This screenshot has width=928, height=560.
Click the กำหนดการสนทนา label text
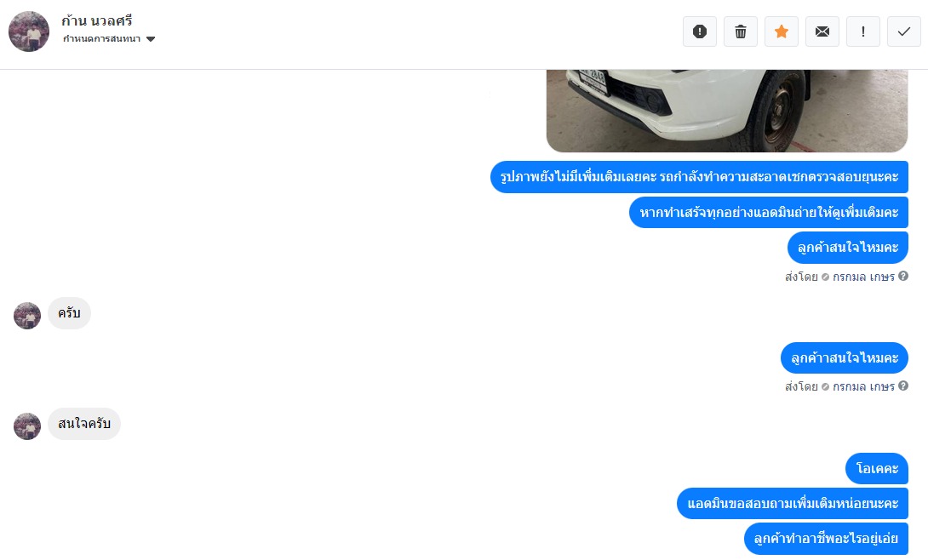pyautogui.click(x=102, y=39)
